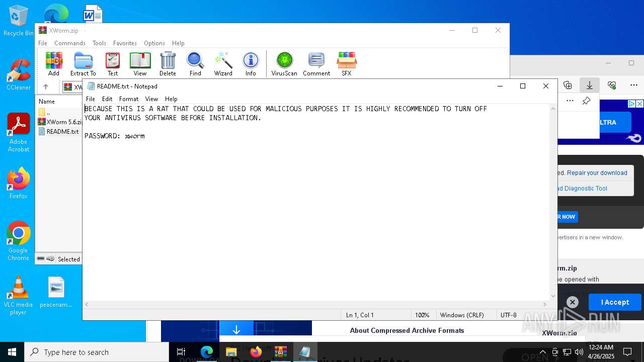Open Notepad Help menu
Image resolution: width=644 pixels, height=362 pixels.
coord(171,99)
